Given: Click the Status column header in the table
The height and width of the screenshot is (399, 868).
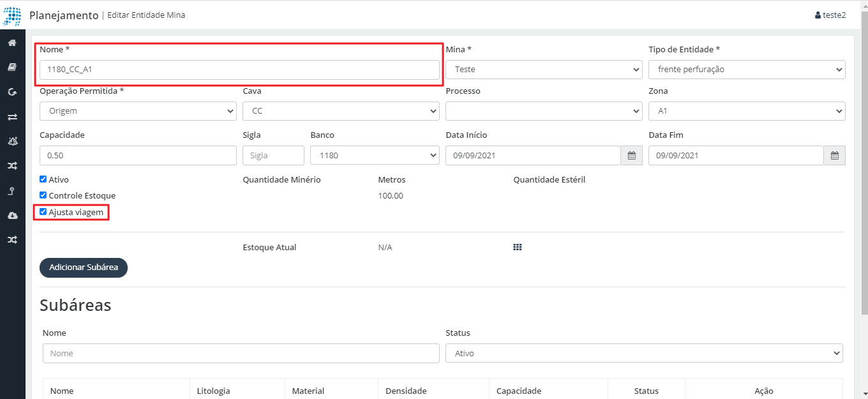Looking at the screenshot, I should tap(647, 391).
